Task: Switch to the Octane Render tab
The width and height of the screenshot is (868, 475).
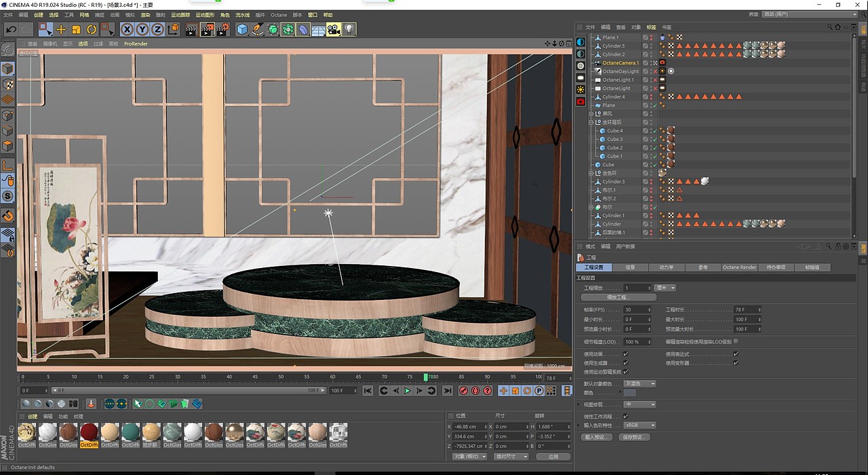Action: pyautogui.click(x=740, y=267)
